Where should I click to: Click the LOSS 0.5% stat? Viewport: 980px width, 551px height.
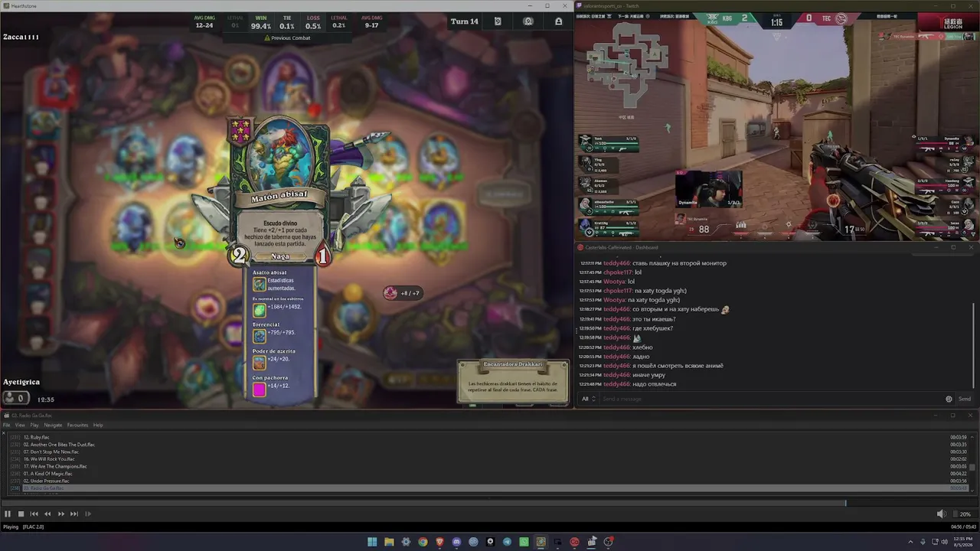pos(313,22)
